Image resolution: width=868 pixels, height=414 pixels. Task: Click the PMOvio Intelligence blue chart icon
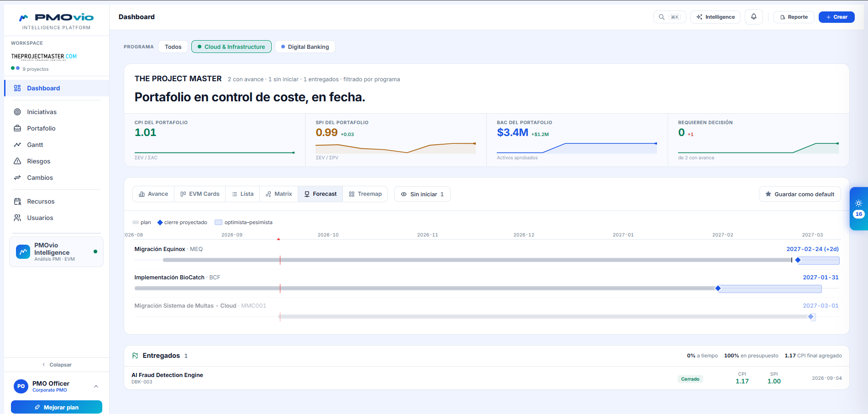pyautogui.click(x=23, y=252)
